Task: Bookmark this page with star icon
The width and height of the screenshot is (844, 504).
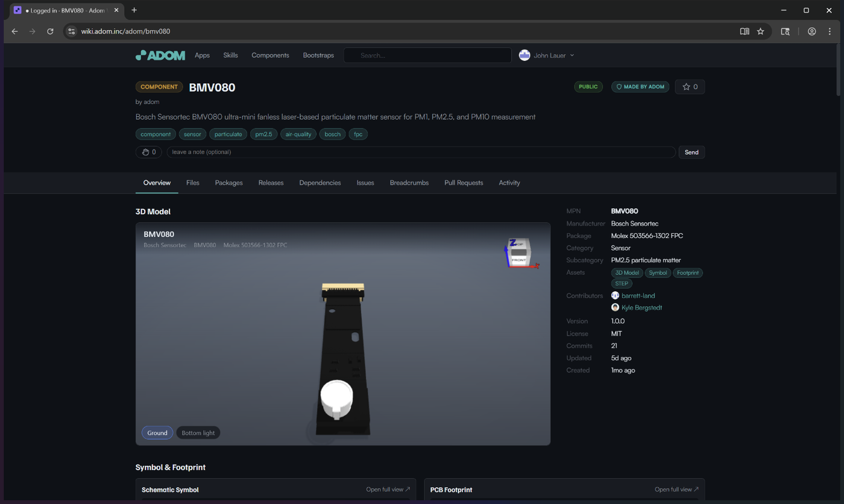Action: (761, 31)
